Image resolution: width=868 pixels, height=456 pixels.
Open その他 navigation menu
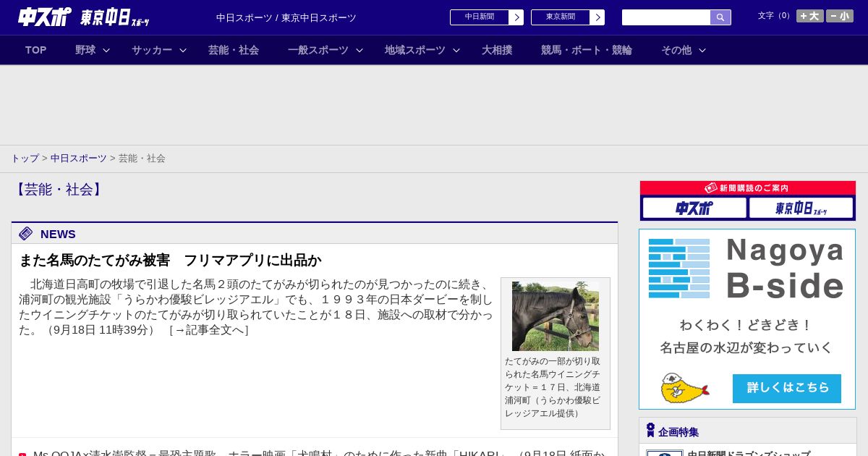[676, 50]
